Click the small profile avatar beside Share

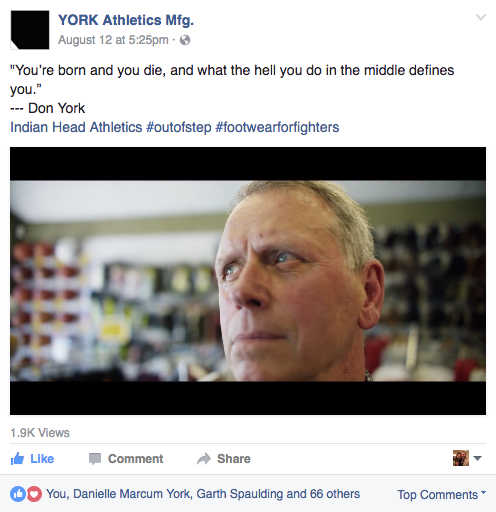(x=461, y=458)
